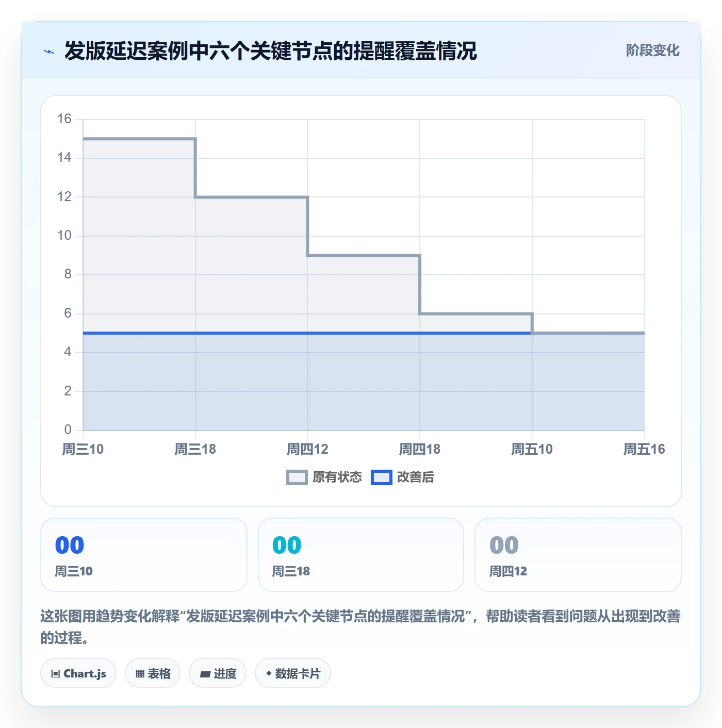The height and width of the screenshot is (728, 722).
Task: Click the 周三18 x-axis label
Action: pyautogui.click(x=195, y=449)
